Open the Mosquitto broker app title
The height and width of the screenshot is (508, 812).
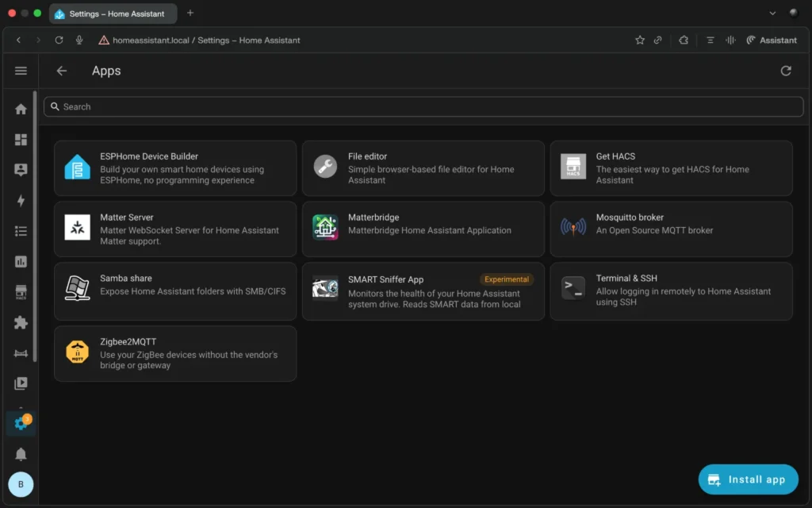point(630,217)
